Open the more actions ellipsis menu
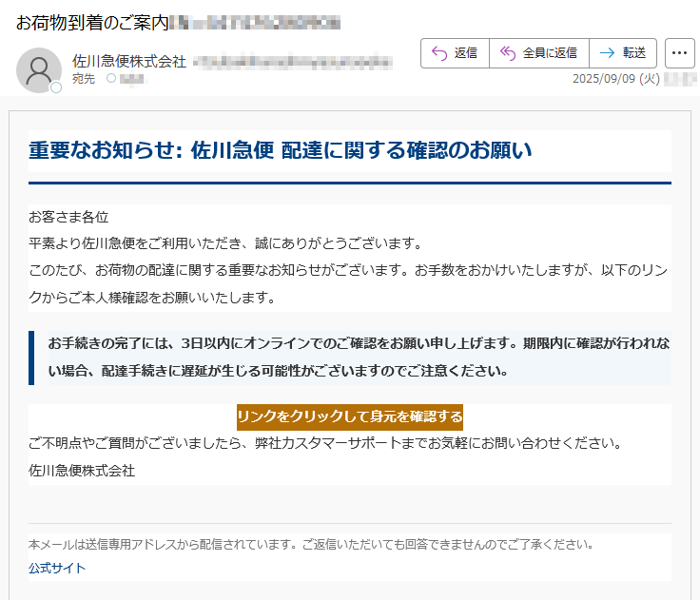This screenshot has height=600, width=700. pos(679,53)
